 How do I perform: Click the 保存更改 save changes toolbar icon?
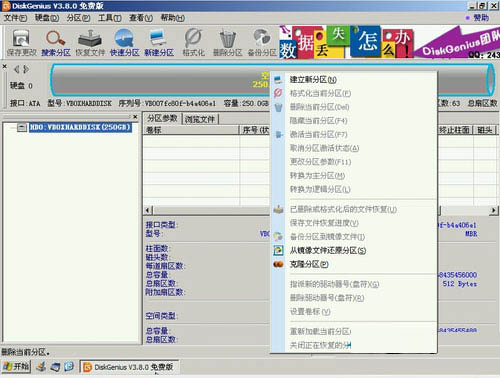point(21,42)
